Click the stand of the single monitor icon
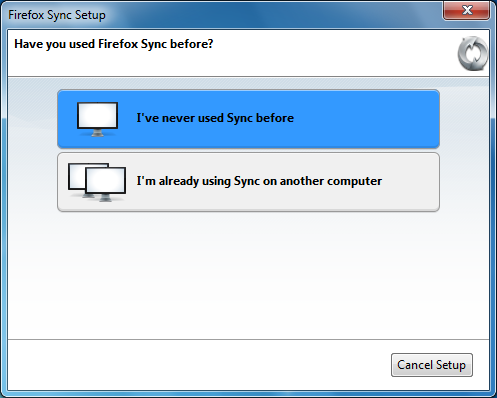Viewport: 497px width, 398px height. coord(97,133)
